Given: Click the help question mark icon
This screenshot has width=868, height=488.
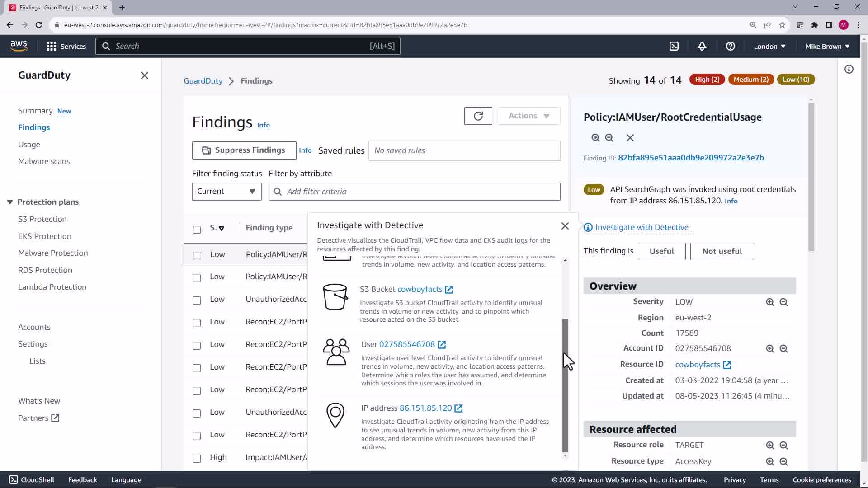Looking at the screenshot, I should [730, 46].
